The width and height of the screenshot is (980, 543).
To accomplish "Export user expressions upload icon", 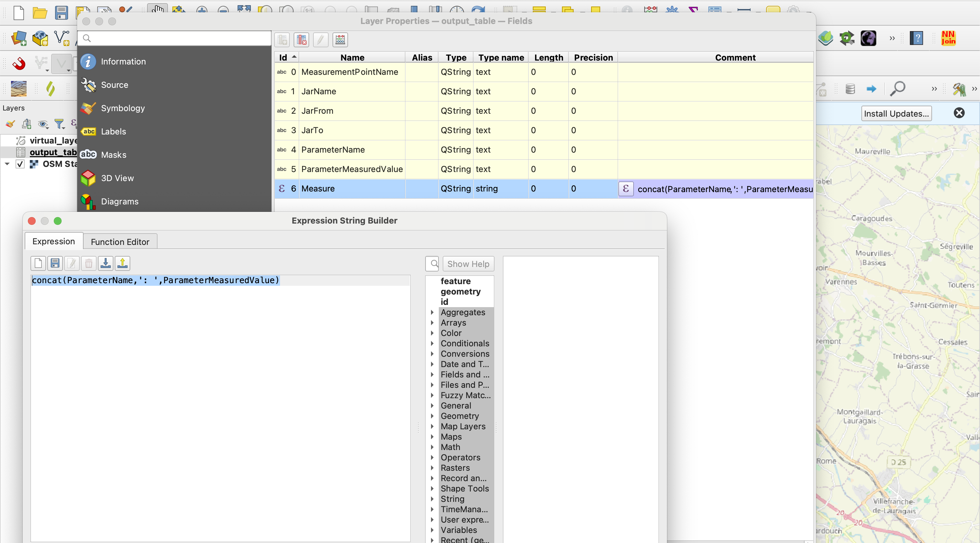I will (x=122, y=263).
